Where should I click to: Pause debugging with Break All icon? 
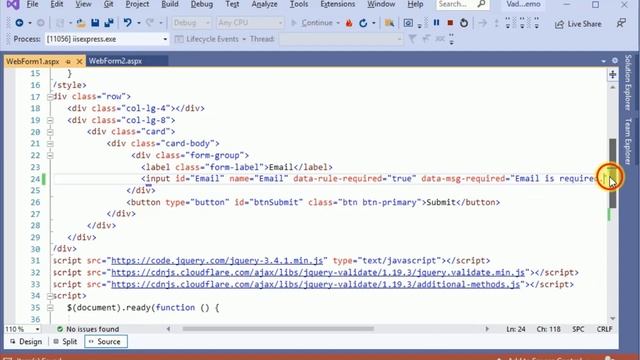click(x=436, y=23)
